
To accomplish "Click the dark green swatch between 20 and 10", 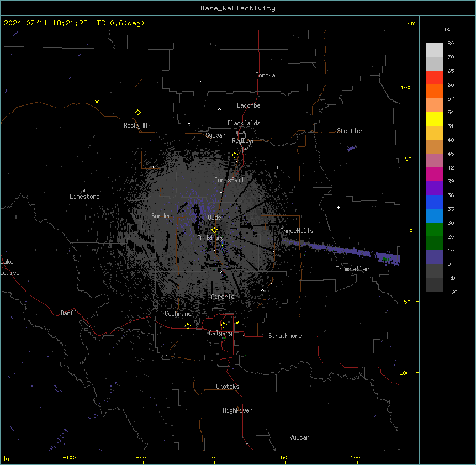I will [x=434, y=244].
